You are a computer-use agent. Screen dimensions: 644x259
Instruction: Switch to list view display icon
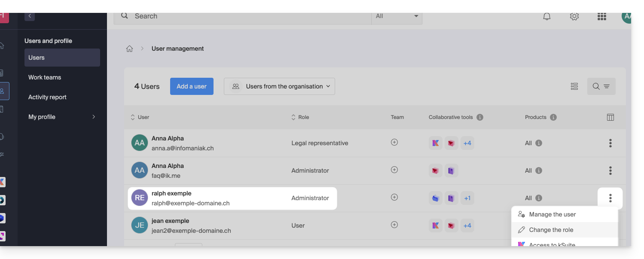pyautogui.click(x=574, y=86)
